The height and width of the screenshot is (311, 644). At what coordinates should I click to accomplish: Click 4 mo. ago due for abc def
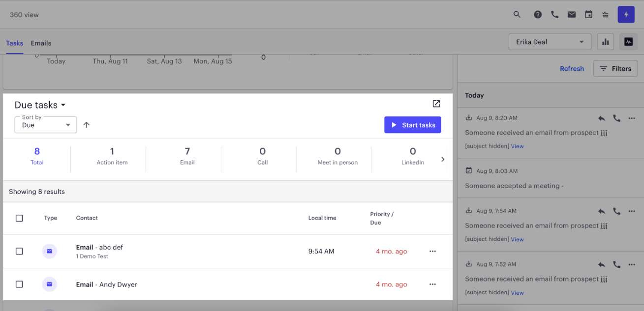[x=392, y=251]
